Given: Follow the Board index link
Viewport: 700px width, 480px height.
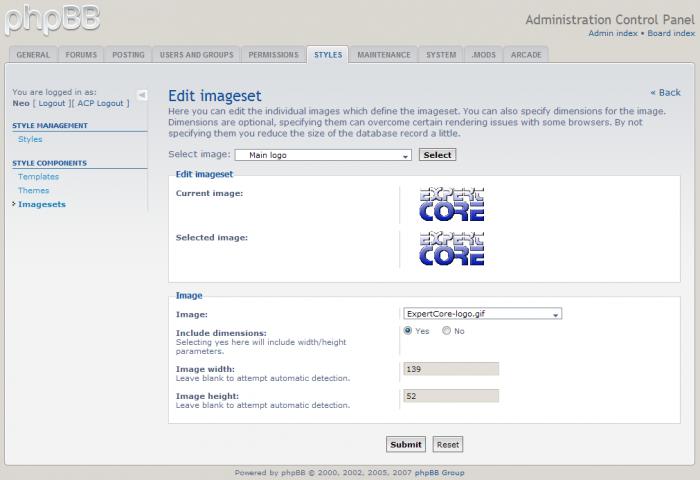Looking at the screenshot, I should pyautogui.click(x=671, y=33).
